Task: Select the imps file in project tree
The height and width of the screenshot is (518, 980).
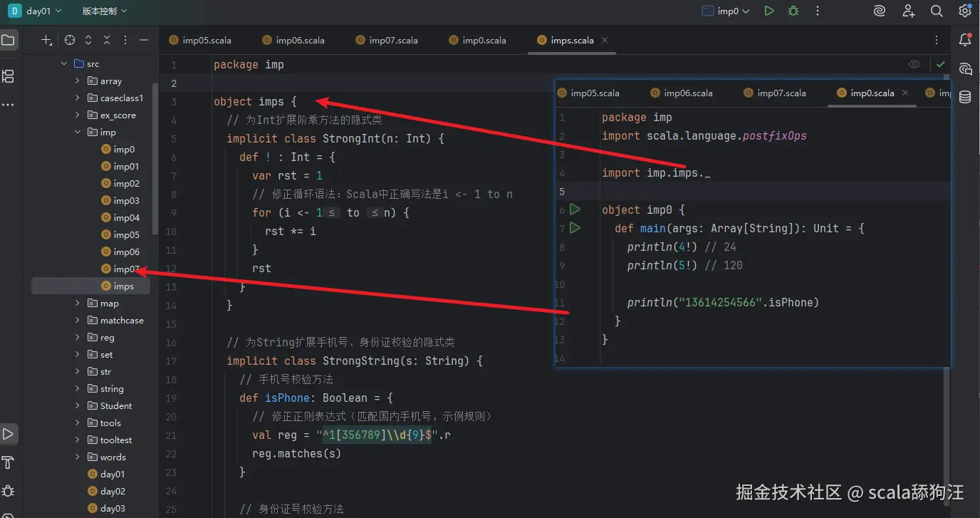Action: coord(91,286)
